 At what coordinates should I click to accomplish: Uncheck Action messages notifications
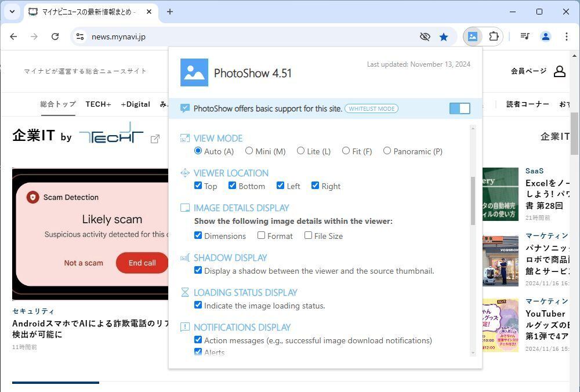pyautogui.click(x=198, y=340)
